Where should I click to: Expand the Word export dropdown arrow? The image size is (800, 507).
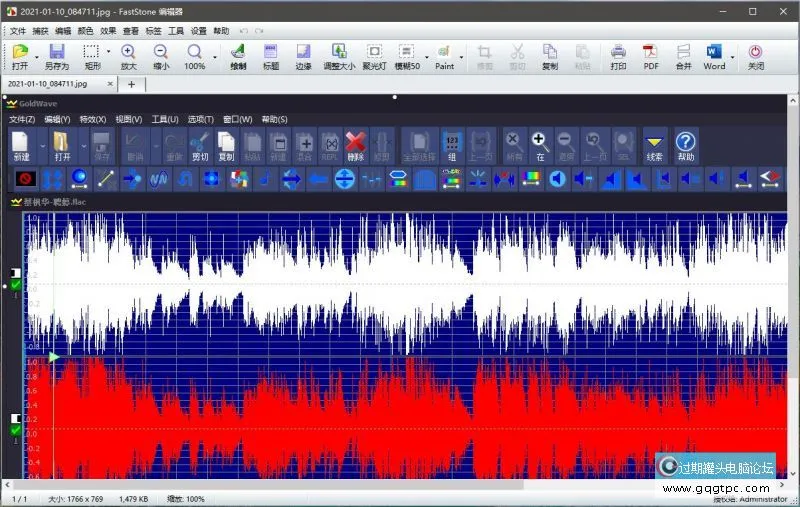pos(732,56)
